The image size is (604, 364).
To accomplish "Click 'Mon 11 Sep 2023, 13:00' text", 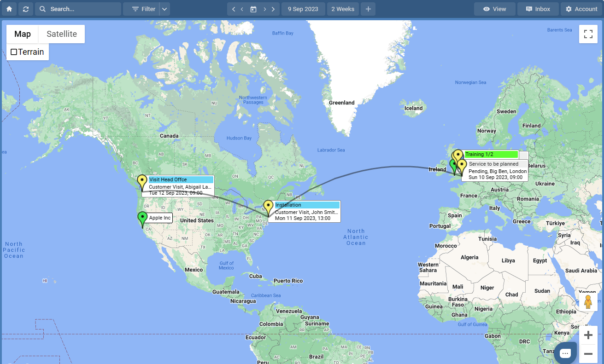I will tap(303, 218).
